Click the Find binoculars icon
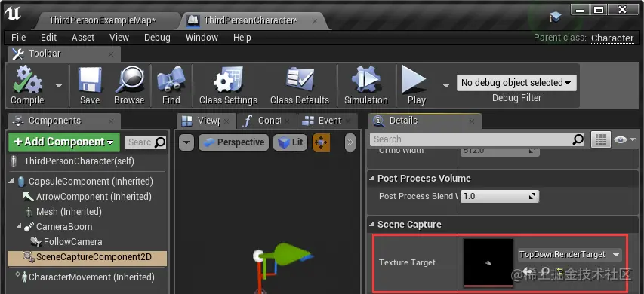Image resolution: width=644 pixels, height=294 pixels. pos(171,79)
